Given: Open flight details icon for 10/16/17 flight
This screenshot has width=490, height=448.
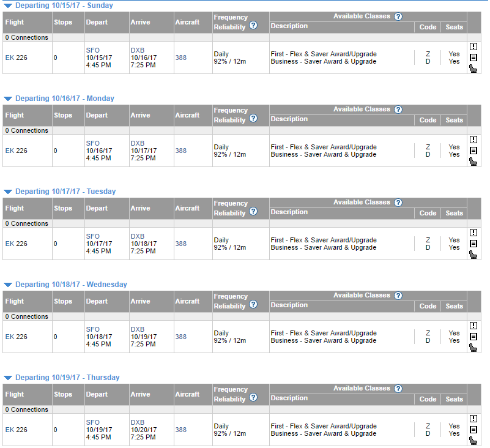Looking at the screenshot, I should (473, 151).
